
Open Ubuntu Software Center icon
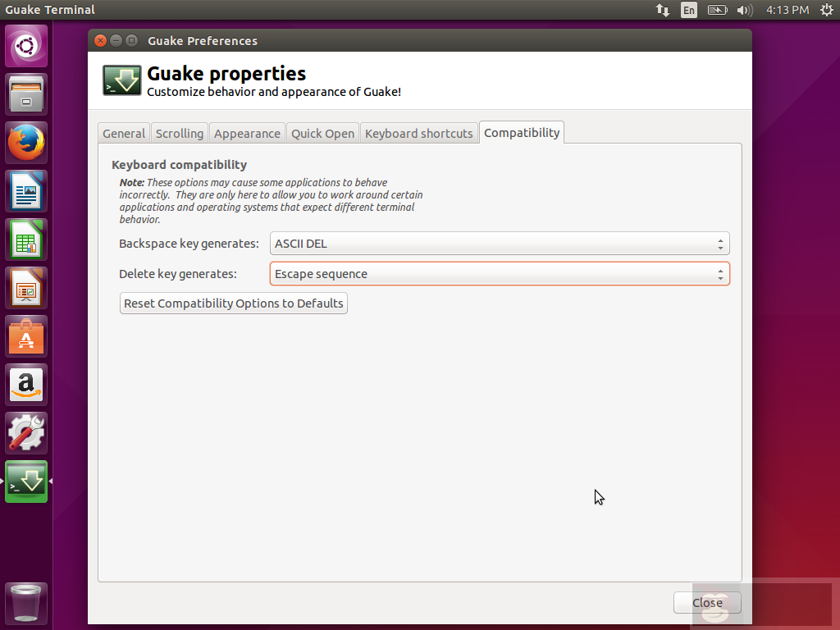point(26,336)
